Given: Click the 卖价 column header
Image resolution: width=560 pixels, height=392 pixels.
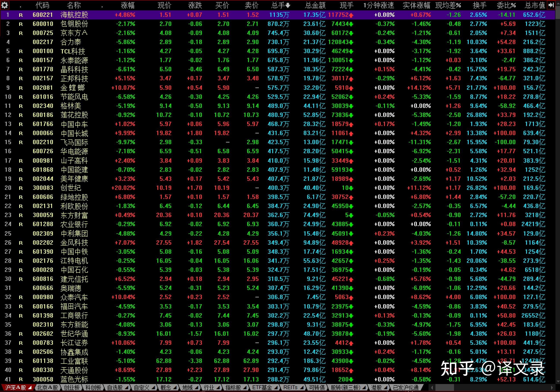Looking at the screenshot, I should tap(252, 5).
